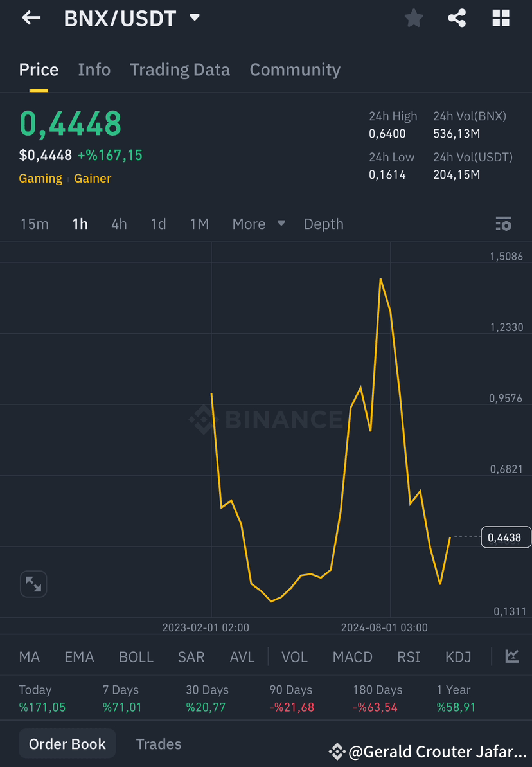This screenshot has height=767, width=532.
Task: Open the share icon
Action: pos(457,18)
